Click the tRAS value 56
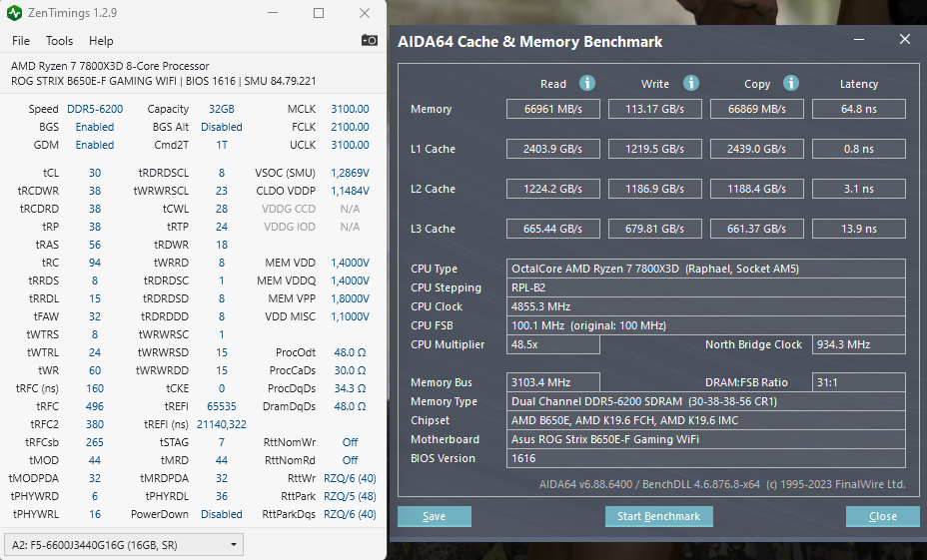The width and height of the screenshot is (927, 560). click(95, 245)
